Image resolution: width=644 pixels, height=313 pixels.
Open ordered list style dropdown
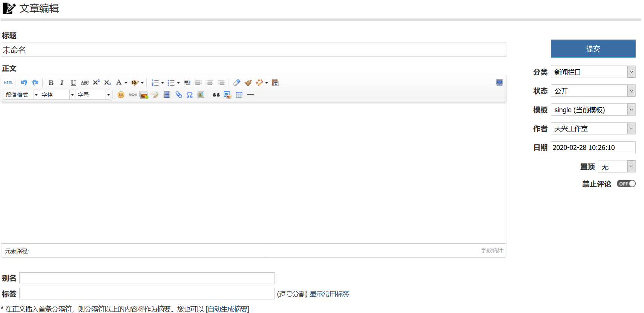coord(163,83)
